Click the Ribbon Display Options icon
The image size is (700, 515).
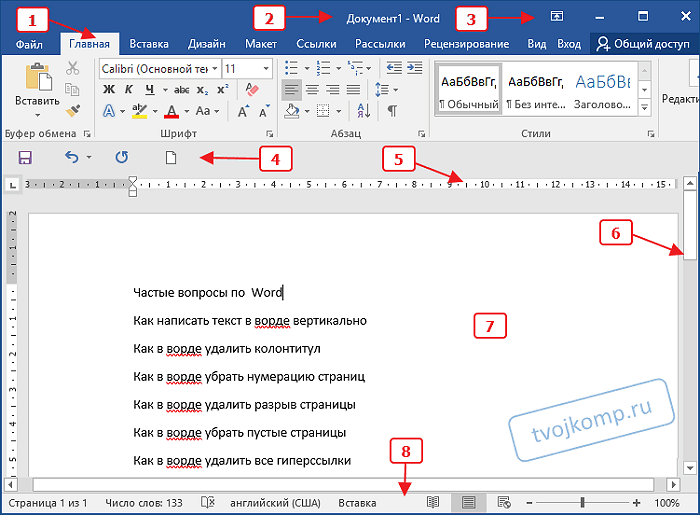[x=557, y=17]
